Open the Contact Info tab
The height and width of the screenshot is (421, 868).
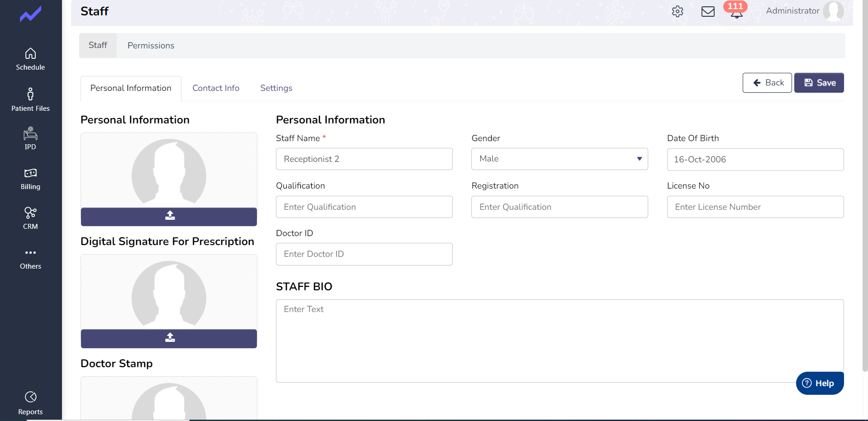pyautogui.click(x=216, y=88)
